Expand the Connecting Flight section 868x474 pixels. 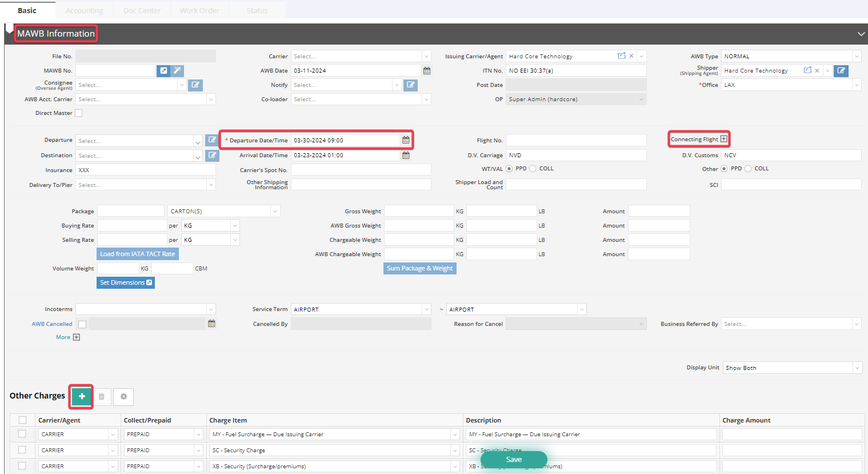tap(723, 139)
